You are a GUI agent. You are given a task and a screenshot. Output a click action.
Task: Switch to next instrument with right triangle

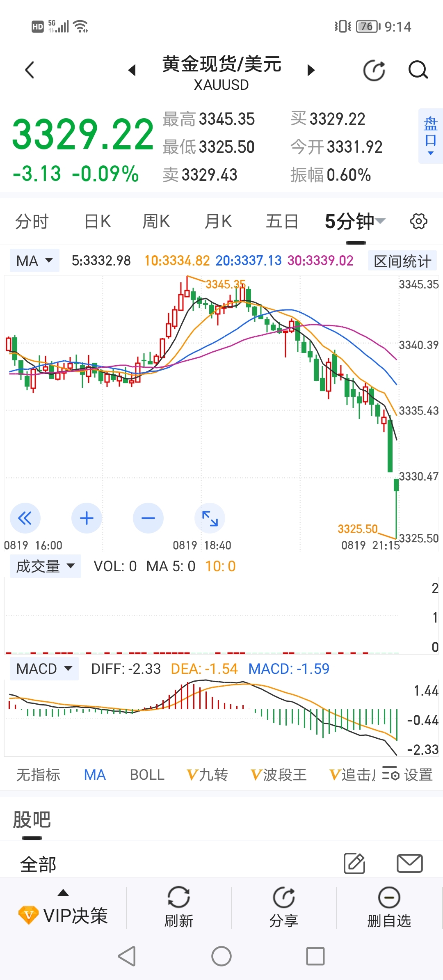point(311,70)
